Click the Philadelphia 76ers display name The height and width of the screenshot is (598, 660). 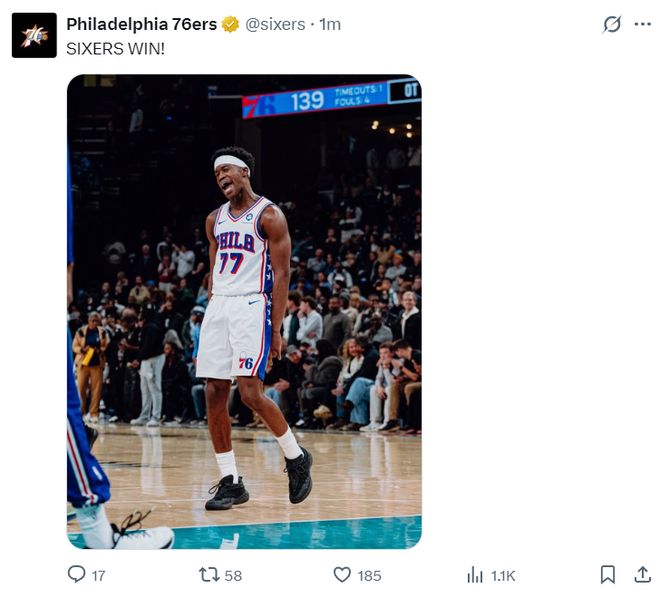141,24
